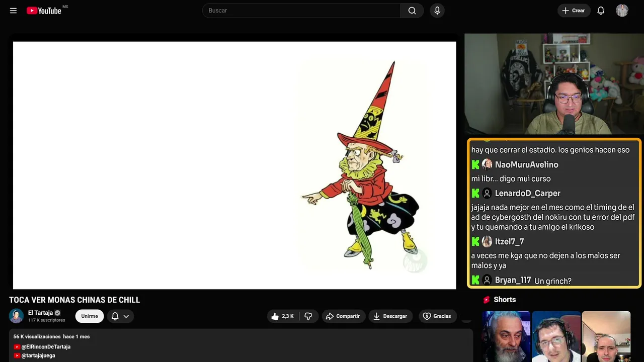Select the username NaoMuruAvelino in chat
Image resolution: width=644 pixels, height=362 pixels.
point(527,165)
